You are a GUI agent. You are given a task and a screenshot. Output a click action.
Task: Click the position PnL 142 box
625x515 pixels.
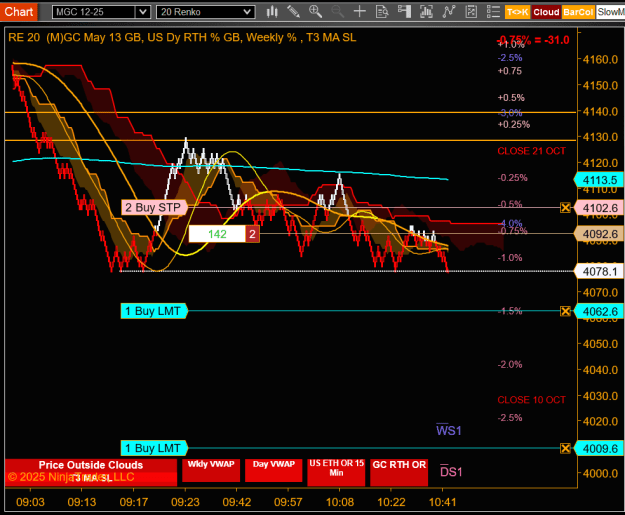pyautogui.click(x=217, y=234)
